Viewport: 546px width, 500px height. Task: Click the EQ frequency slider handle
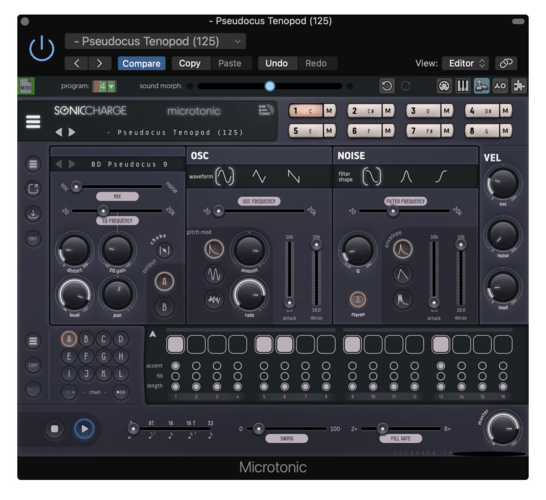103,211
